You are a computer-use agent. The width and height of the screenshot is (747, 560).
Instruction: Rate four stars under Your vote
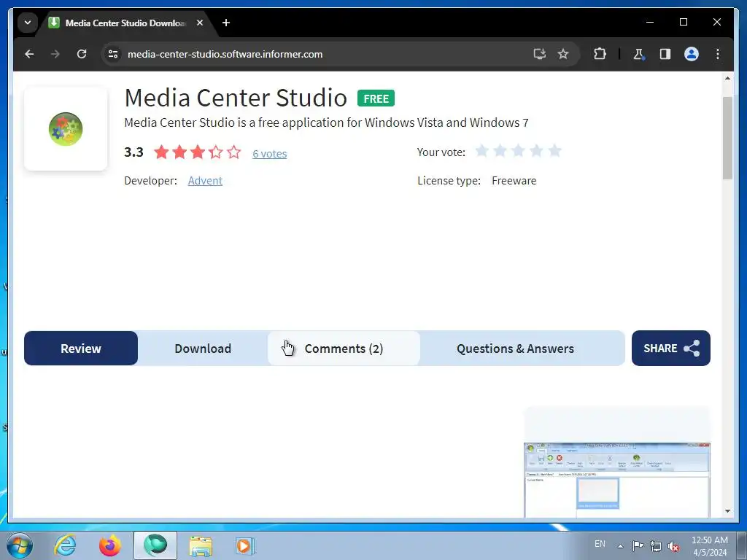click(536, 152)
